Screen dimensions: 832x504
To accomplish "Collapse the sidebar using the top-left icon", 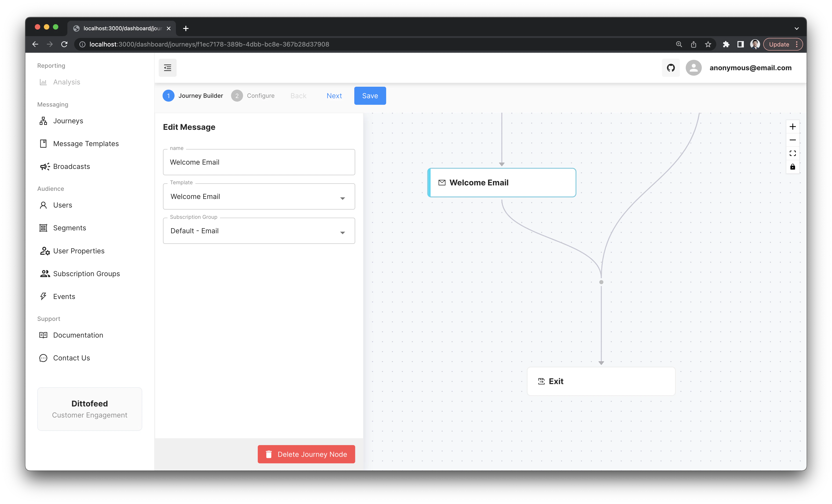I will (168, 68).
